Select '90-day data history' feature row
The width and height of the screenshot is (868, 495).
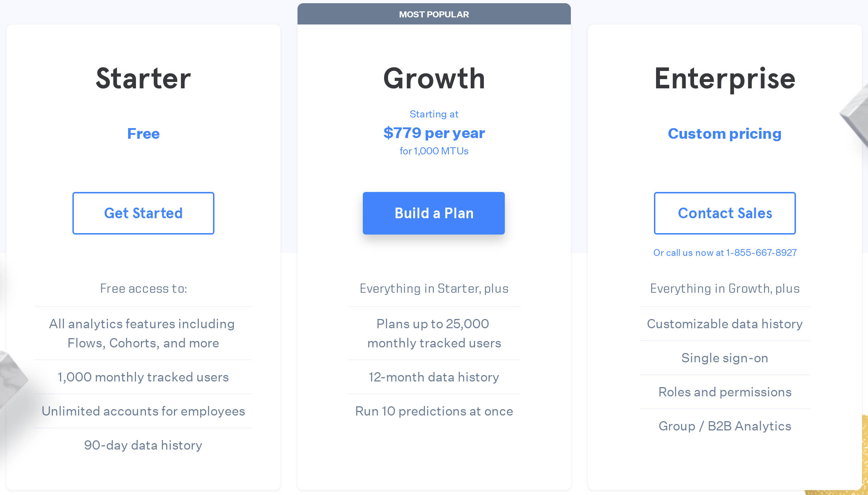(x=143, y=445)
